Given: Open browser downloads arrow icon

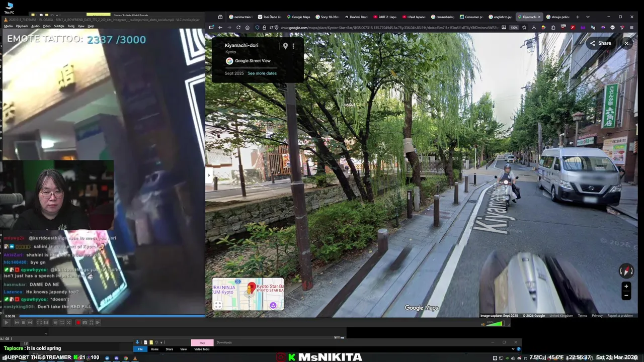Looking at the screenshot, I should 534,27.
